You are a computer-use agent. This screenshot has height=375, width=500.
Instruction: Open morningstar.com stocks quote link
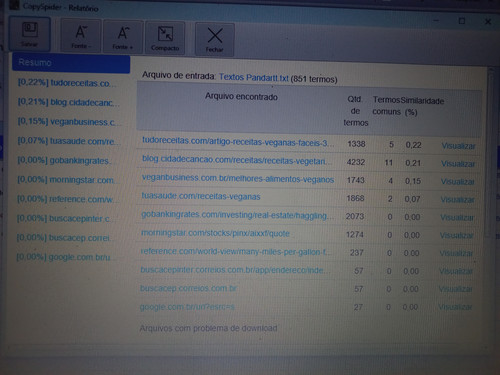[x=215, y=233]
